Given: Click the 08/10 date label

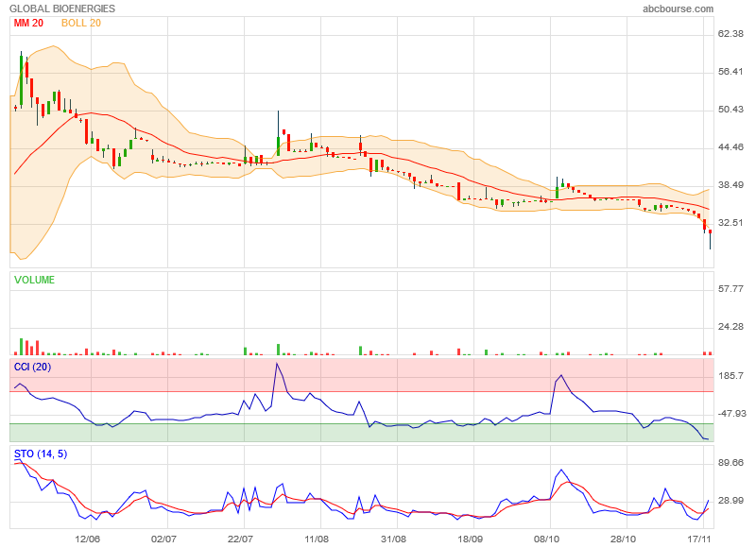Looking at the screenshot, I should pyautogui.click(x=546, y=539).
